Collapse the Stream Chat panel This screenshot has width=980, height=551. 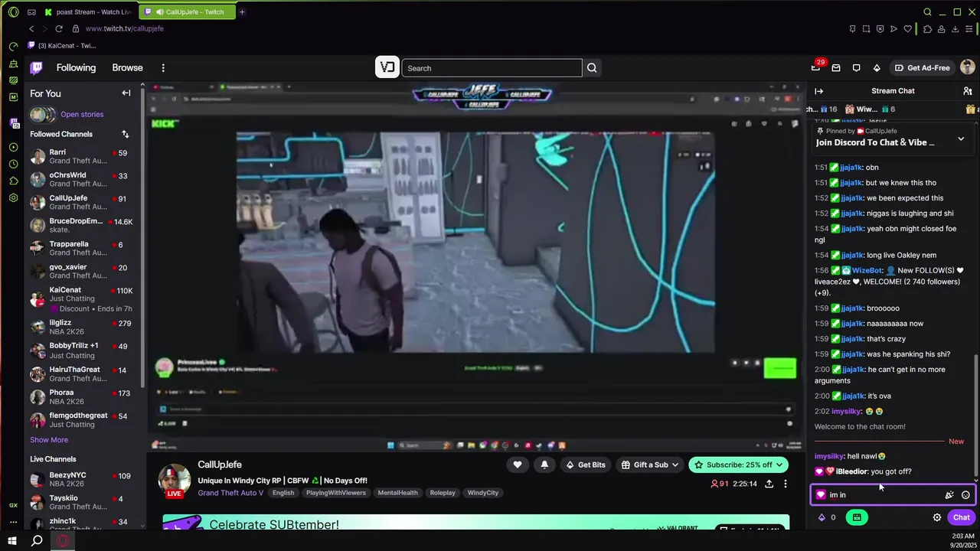pyautogui.click(x=818, y=91)
